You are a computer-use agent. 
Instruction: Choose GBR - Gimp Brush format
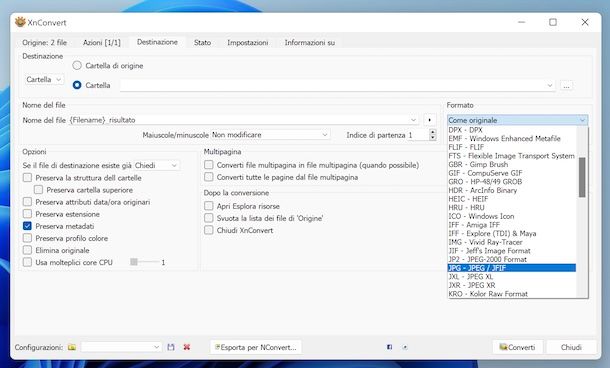[512, 164]
